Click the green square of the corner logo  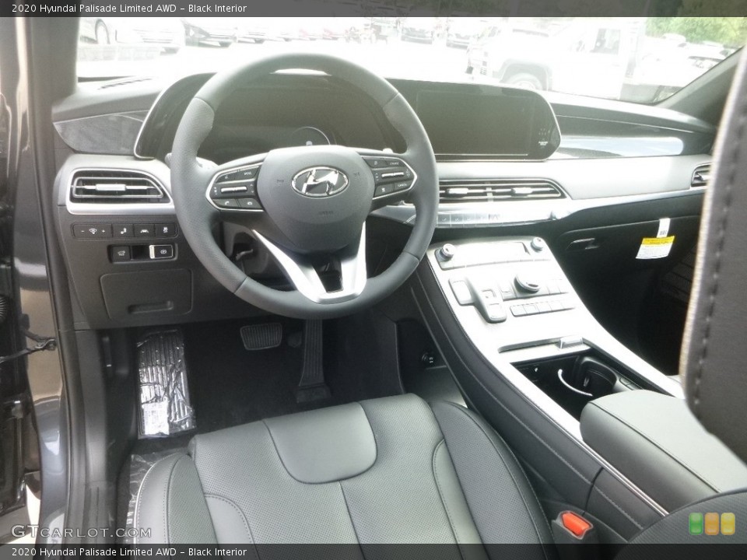click(x=696, y=523)
